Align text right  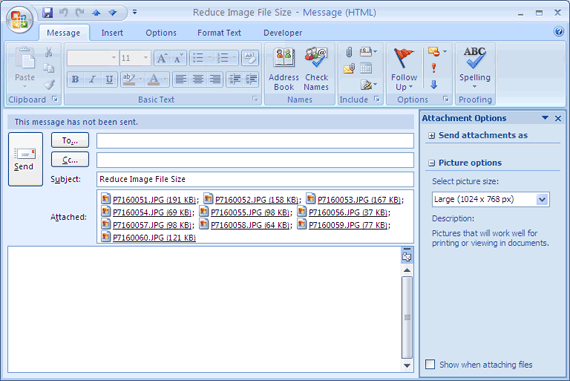pyautogui.click(x=215, y=79)
